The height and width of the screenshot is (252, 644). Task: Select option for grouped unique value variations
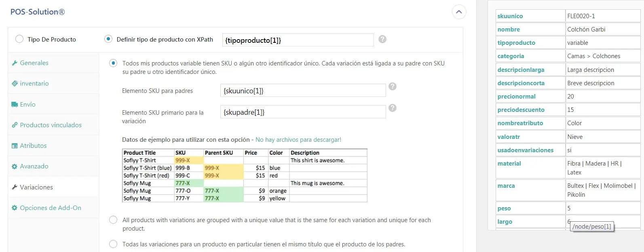pos(113,220)
